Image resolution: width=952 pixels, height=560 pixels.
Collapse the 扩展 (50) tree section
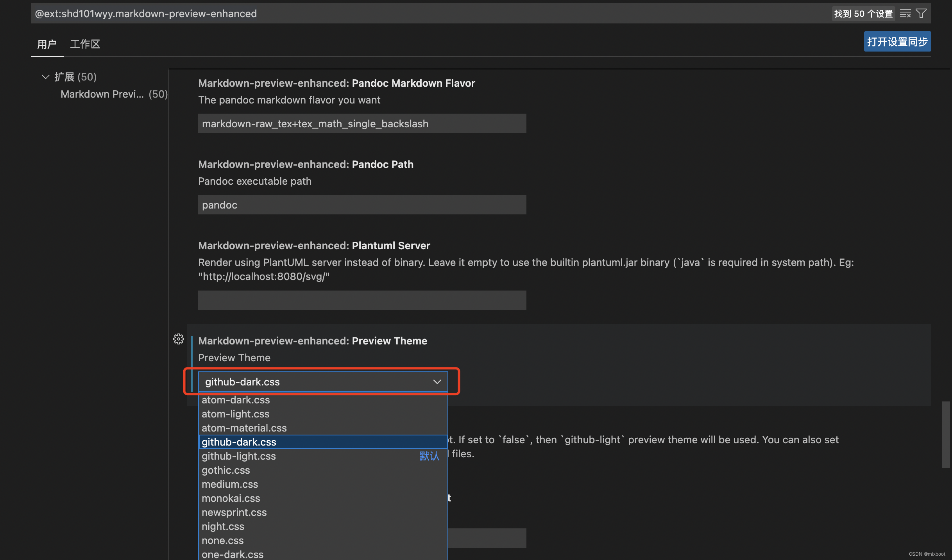[45, 77]
